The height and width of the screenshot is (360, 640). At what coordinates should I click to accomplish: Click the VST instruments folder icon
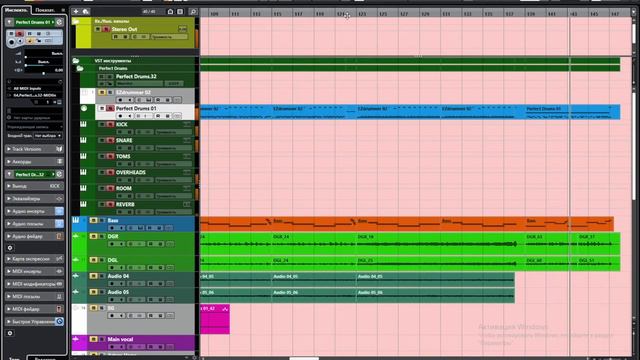tap(76, 60)
